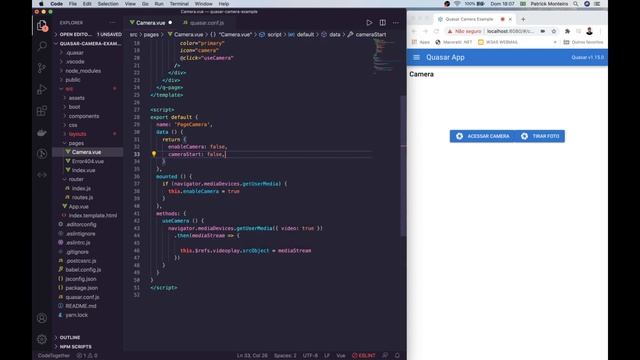Collapse the QUASAR-CAMERA-EXAMPLE root folder
Image resolution: width=640 pixels, height=360 pixels.
coord(88,43)
